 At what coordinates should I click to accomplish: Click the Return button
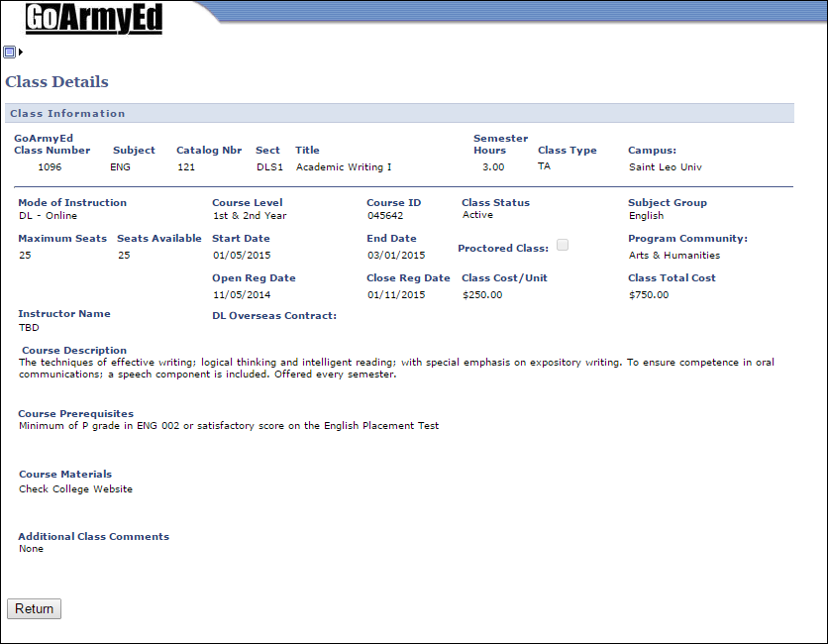(35, 608)
